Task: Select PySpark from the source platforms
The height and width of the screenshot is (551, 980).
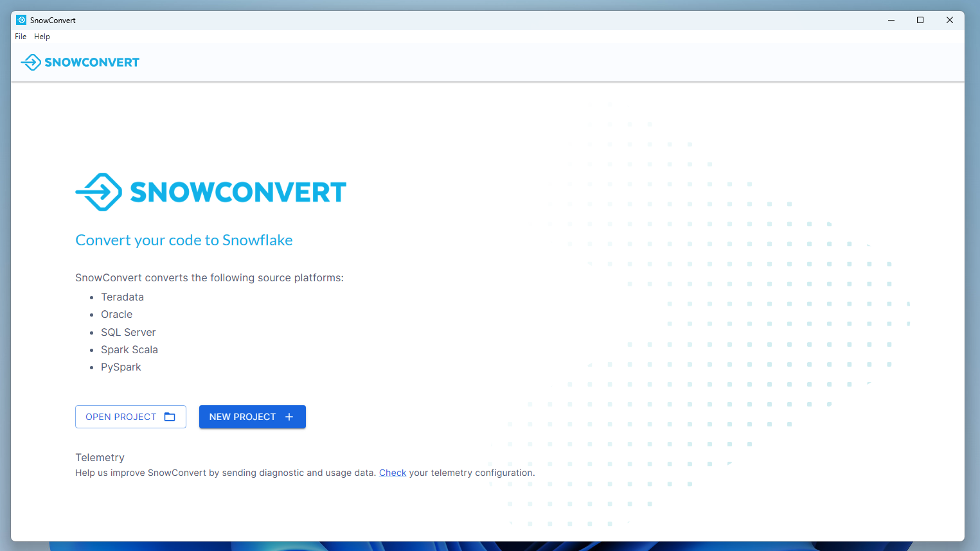Action: point(121,367)
